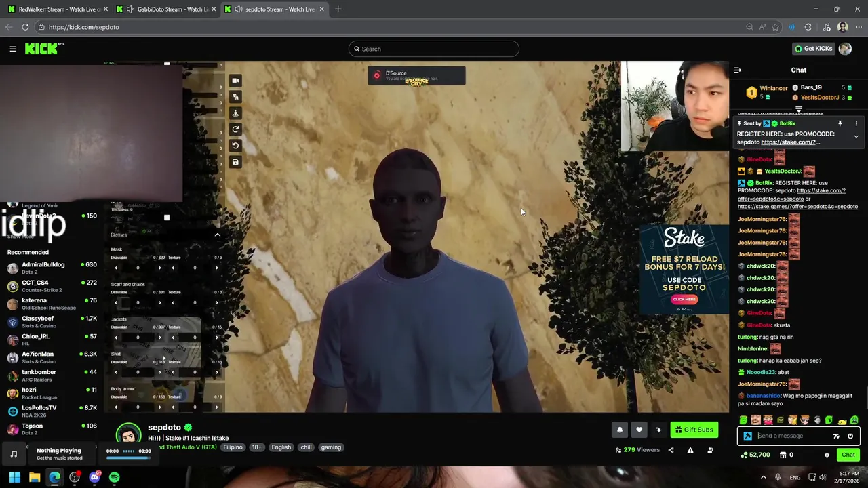Increase Jackets texture with right arrow
Image resolution: width=868 pixels, height=488 pixels.
coord(216,338)
